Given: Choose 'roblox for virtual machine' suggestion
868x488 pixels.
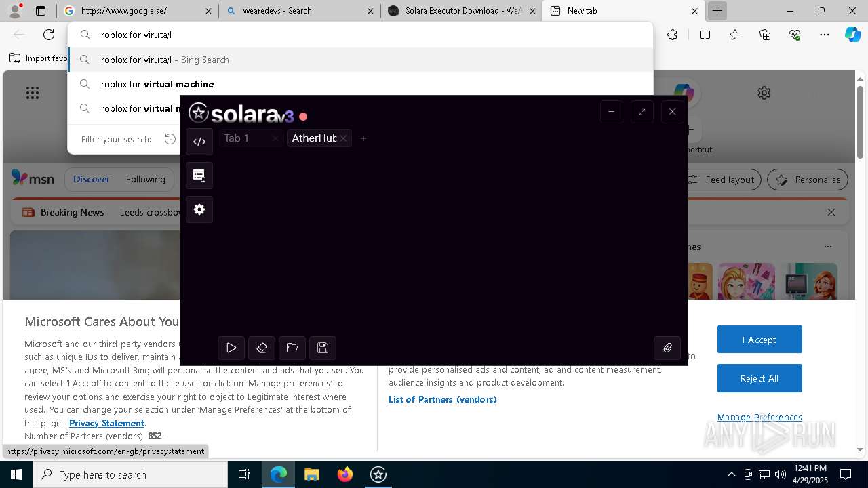Looking at the screenshot, I should [x=359, y=84].
